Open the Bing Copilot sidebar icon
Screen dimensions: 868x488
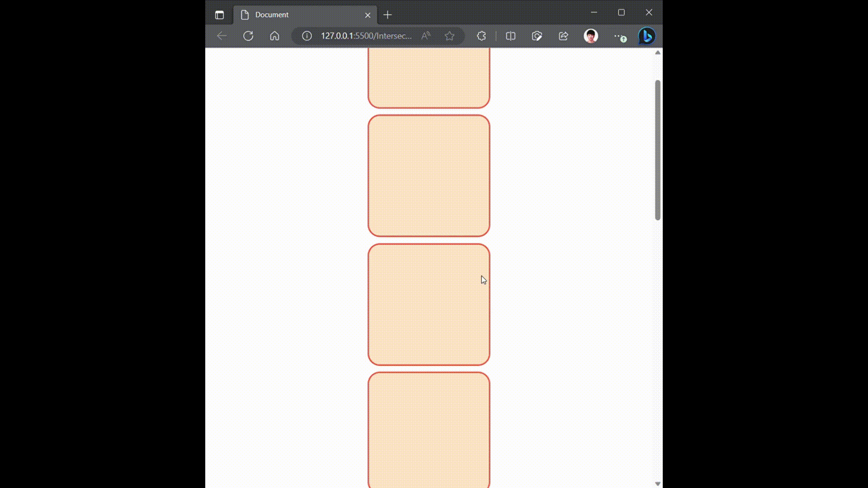click(x=646, y=36)
